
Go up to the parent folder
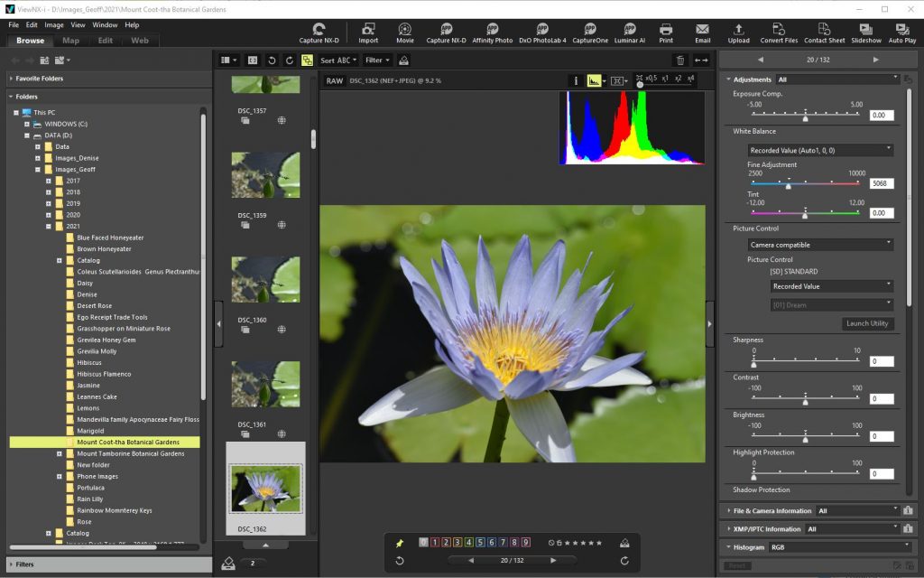click(x=44, y=61)
